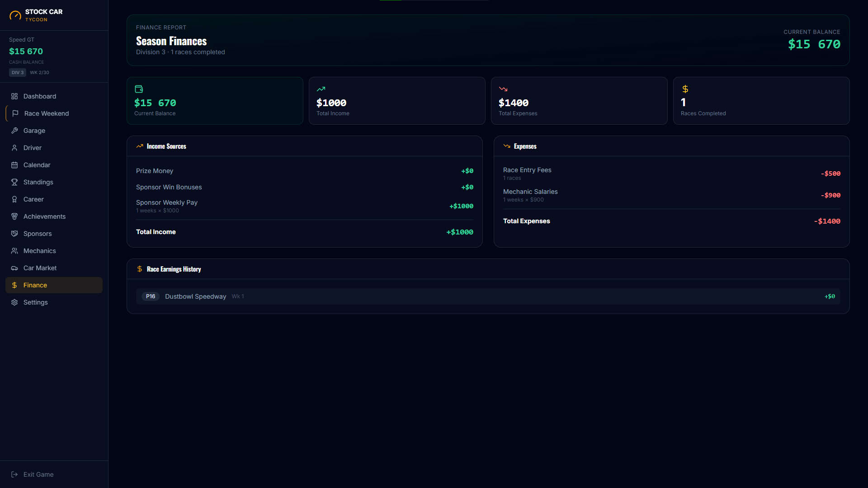Click the Standings trophy icon
868x488 pixels.
[x=14, y=182]
